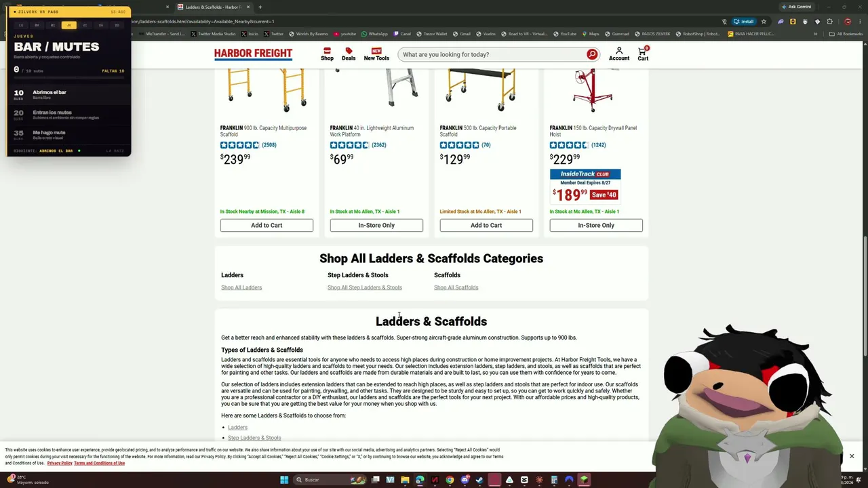Click the red search magnifier button
This screenshot has height=488, width=868.
pos(592,54)
